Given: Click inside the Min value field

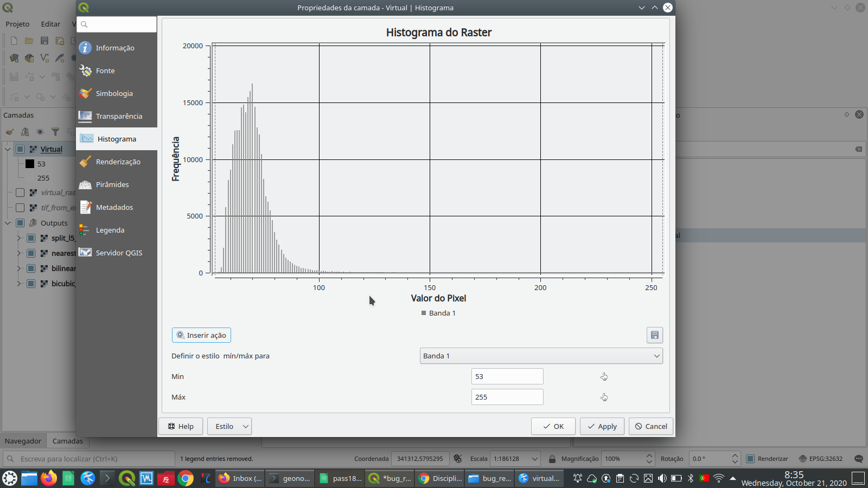Looking at the screenshot, I should tap(507, 376).
